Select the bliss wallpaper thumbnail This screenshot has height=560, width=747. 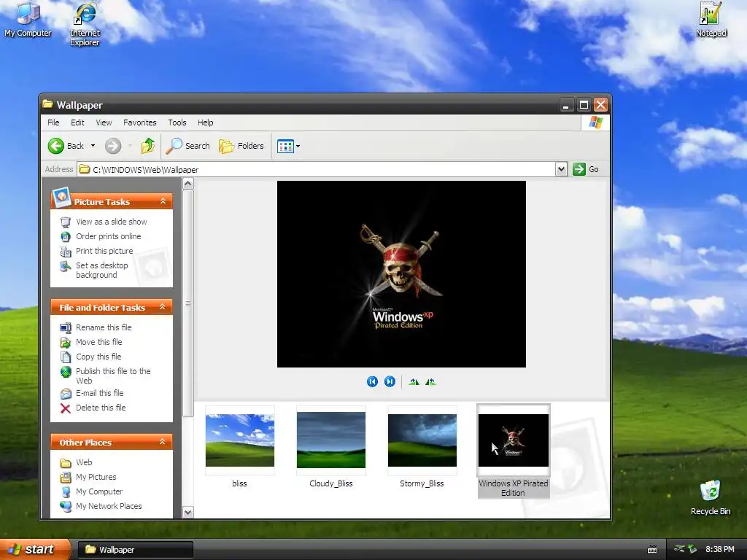point(239,440)
